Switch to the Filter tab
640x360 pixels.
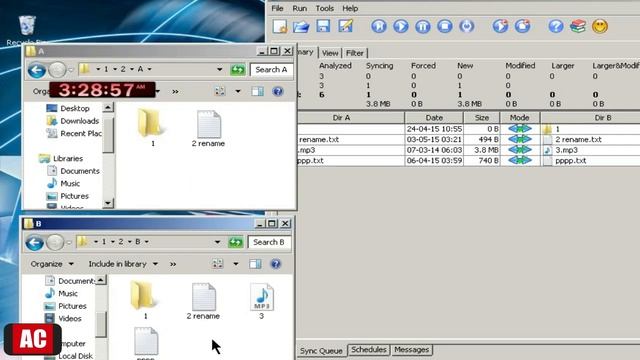(354, 53)
